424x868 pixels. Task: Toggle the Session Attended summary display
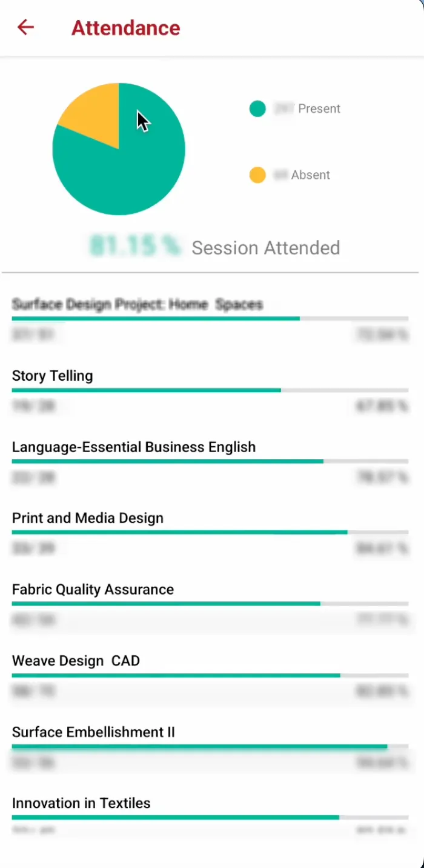pyautogui.click(x=265, y=247)
